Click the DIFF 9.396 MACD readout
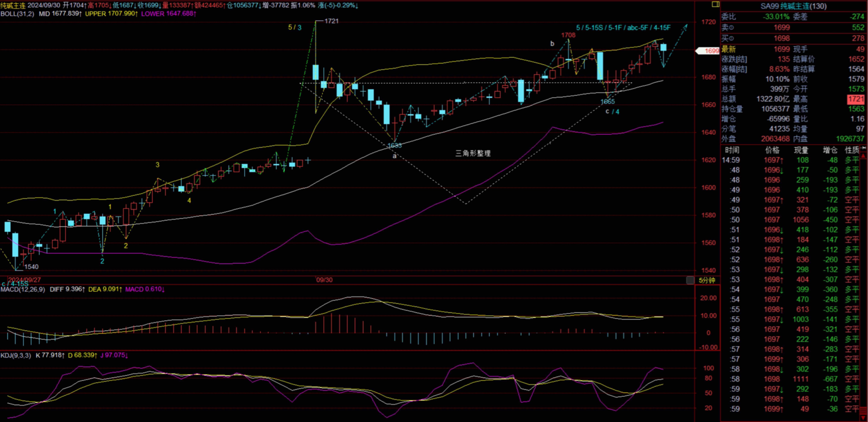This screenshot has width=868, height=422. pyautogui.click(x=67, y=289)
